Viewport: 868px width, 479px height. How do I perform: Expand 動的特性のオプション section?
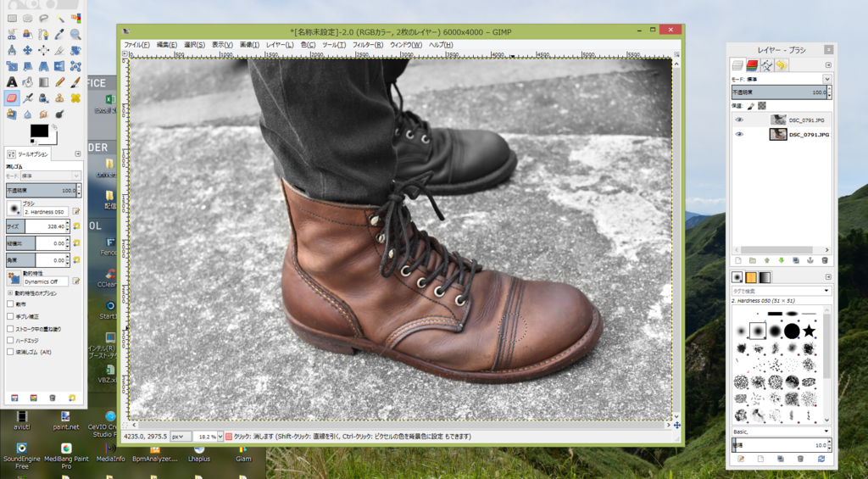9,292
